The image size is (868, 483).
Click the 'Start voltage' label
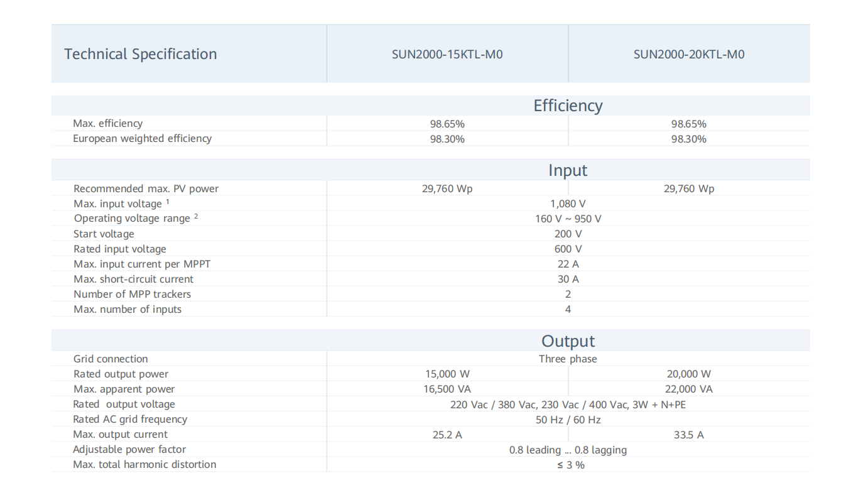coord(104,234)
